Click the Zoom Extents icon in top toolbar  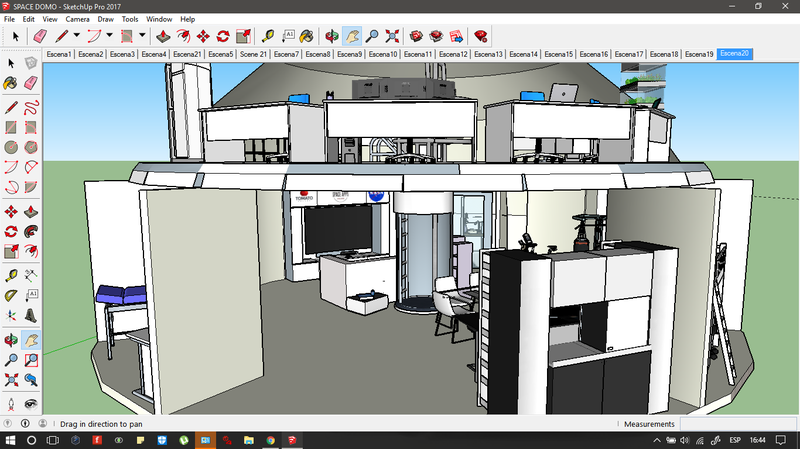392,36
